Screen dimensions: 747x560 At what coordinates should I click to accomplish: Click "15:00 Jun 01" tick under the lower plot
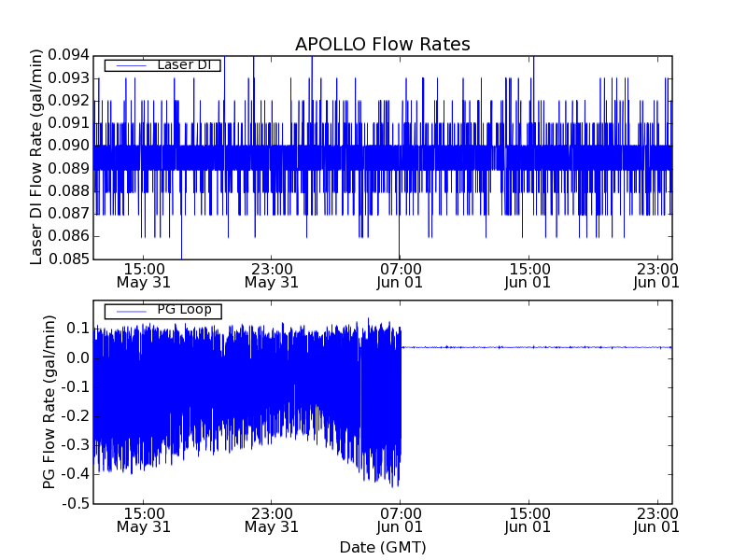pos(529,520)
